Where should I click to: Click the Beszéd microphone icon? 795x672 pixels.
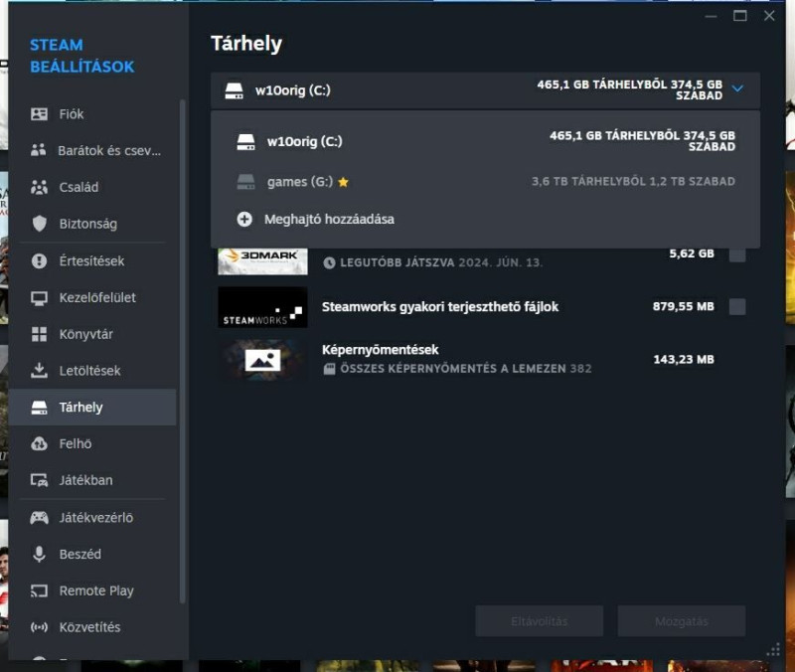coord(39,555)
